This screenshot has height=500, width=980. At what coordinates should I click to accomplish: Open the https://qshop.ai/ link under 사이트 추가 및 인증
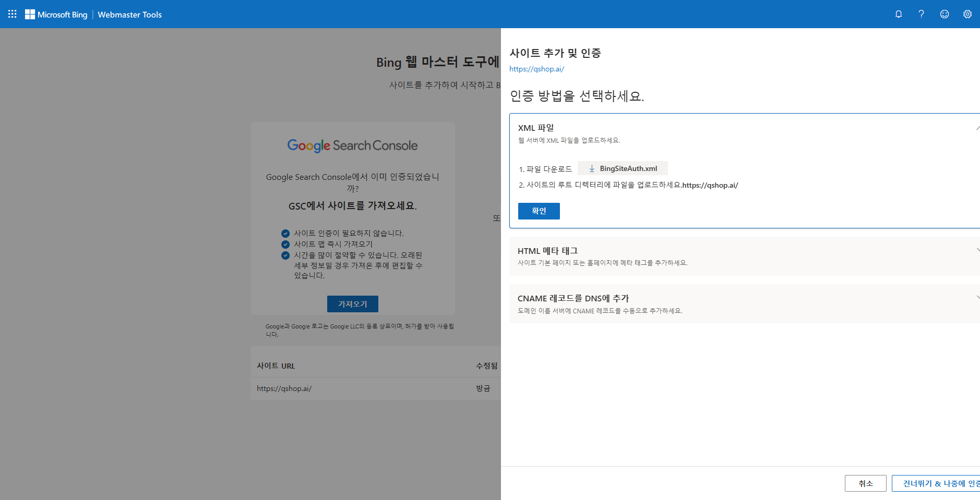click(x=536, y=68)
